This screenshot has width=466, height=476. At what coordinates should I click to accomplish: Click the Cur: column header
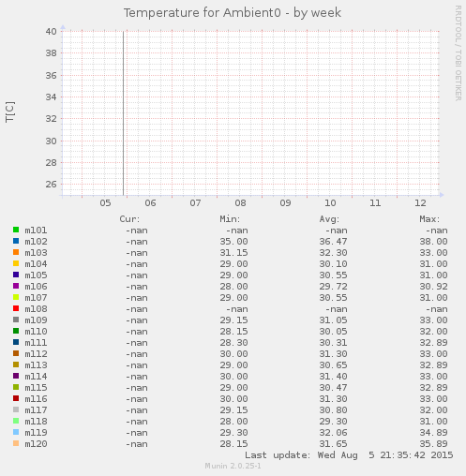[129, 219]
